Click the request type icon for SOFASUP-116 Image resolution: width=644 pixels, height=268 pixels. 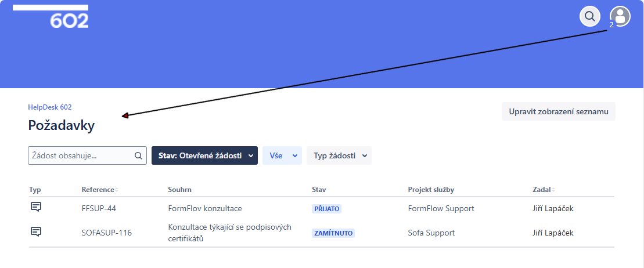[x=35, y=231]
